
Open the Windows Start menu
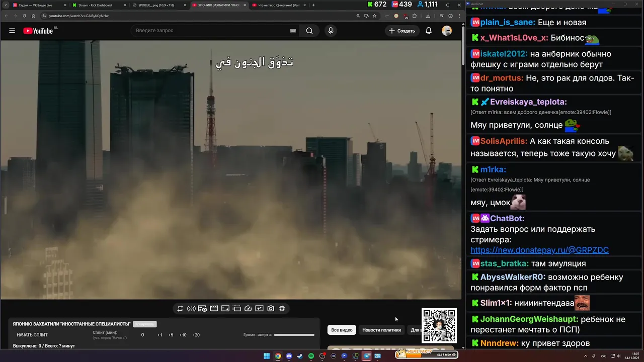(267, 356)
